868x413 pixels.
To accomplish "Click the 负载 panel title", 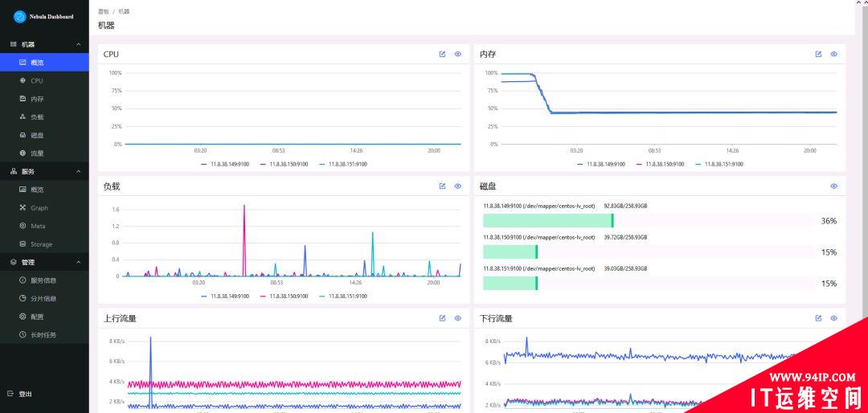I will (x=111, y=186).
